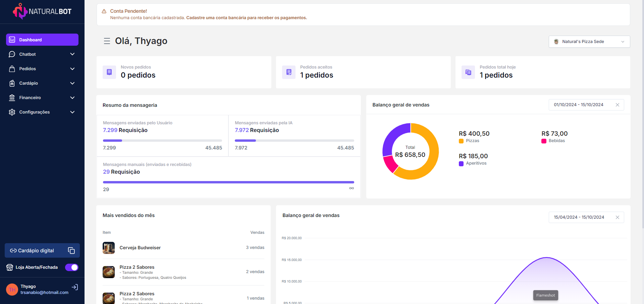Click the hamburger menu icon beside greeting

tap(107, 41)
